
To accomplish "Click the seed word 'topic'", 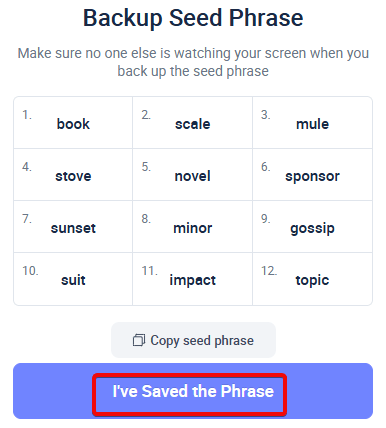I will pos(312,281).
